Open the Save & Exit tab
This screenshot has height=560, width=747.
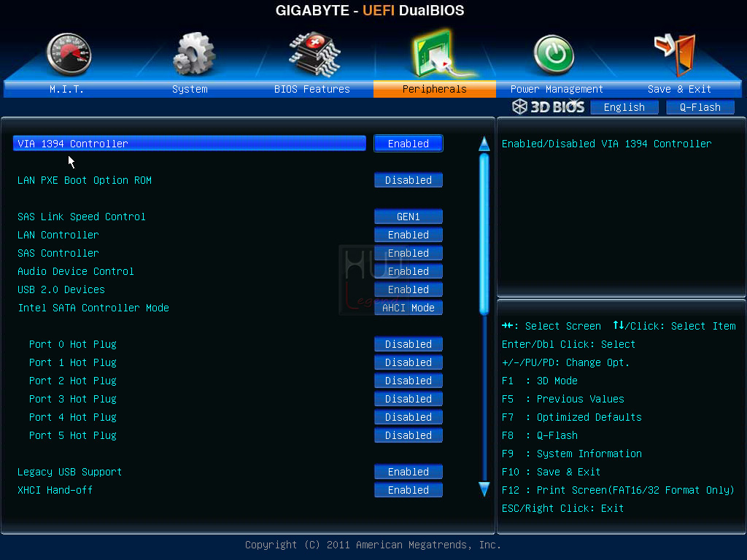click(x=679, y=89)
